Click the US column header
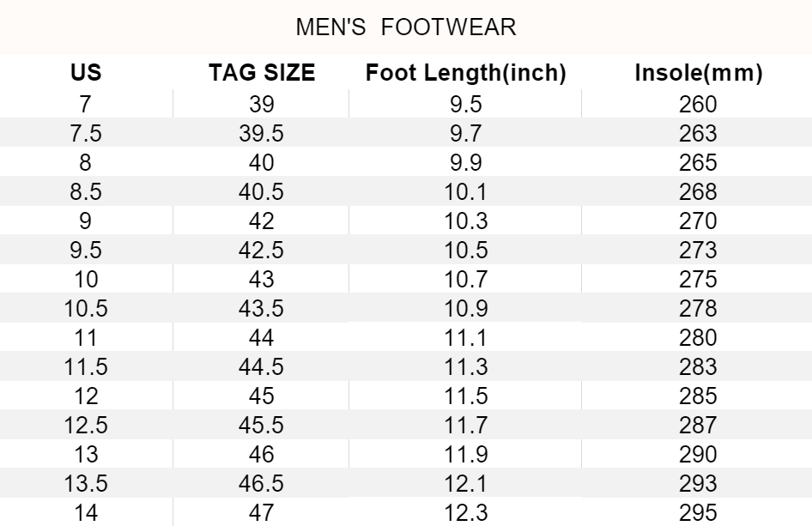This screenshot has width=812, height=526. tap(86, 74)
